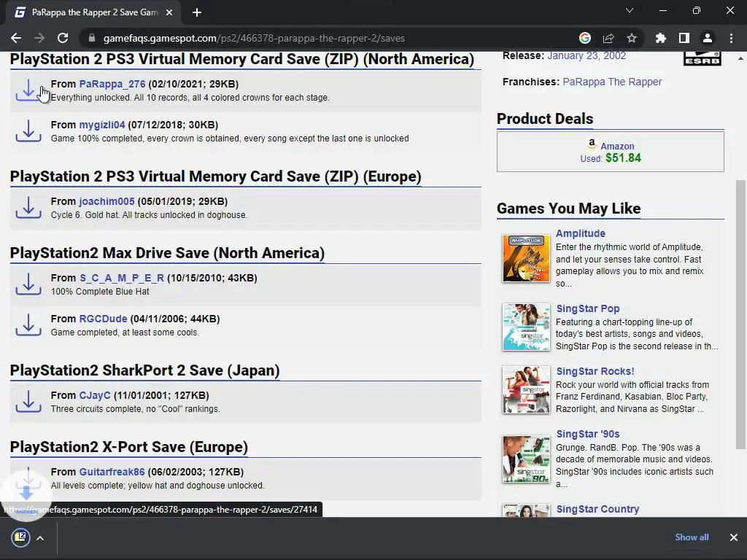Download RGCDude's Max Drive save
The height and width of the screenshot is (560, 747).
(x=28, y=324)
